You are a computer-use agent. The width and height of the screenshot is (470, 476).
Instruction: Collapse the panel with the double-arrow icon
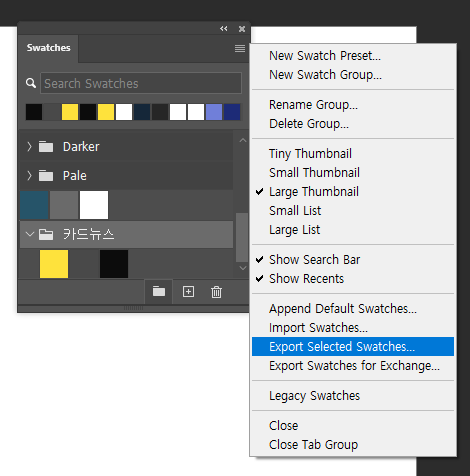tap(224, 29)
